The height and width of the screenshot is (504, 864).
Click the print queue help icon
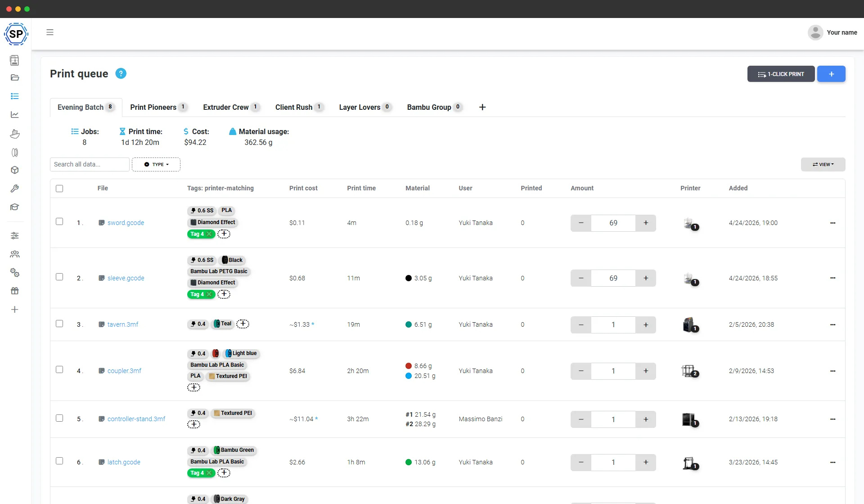coord(121,73)
